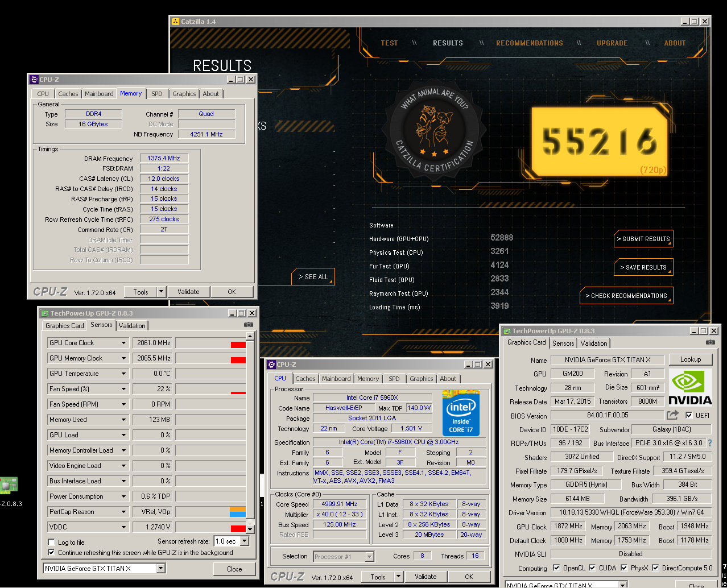Click the camera screenshot icon in GPU-Z Sensors window
Viewport: 727px width, 588px height.
[x=248, y=325]
